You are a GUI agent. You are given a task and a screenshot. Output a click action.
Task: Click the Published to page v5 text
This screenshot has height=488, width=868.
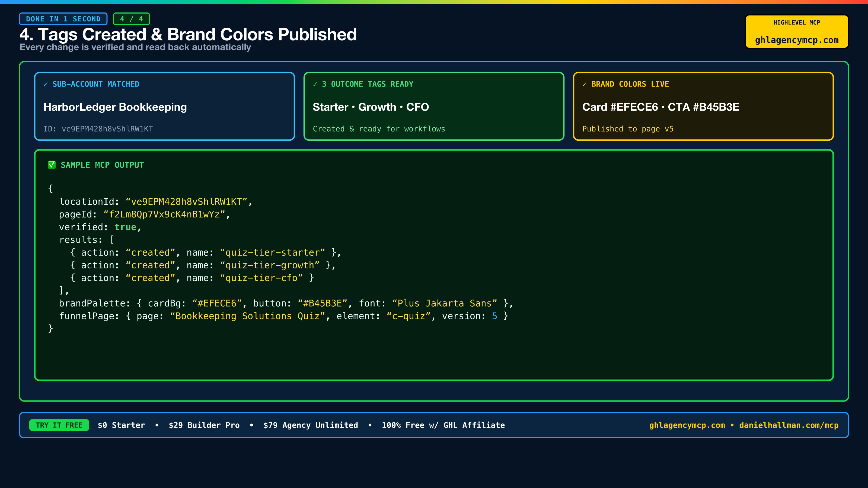(x=628, y=129)
